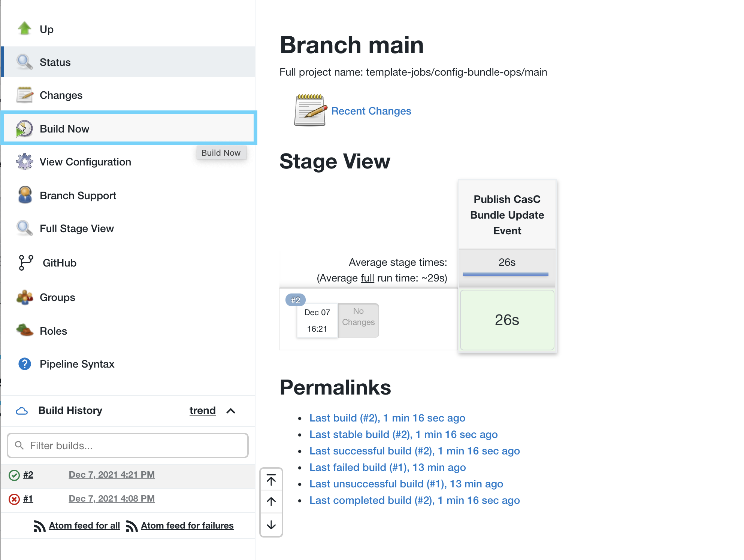744x560 pixels.
Task: Open failed build #1 status icon
Action: pyautogui.click(x=14, y=499)
